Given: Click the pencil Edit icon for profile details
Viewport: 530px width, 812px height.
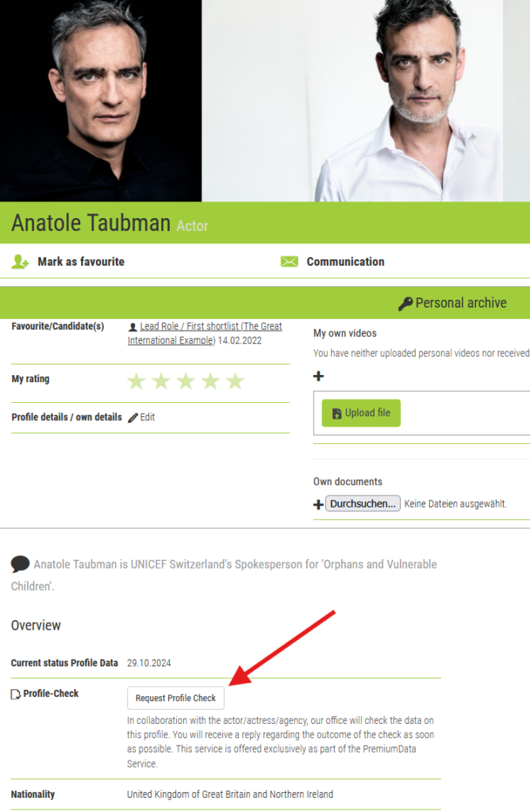Looking at the screenshot, I should coord(132,417).
